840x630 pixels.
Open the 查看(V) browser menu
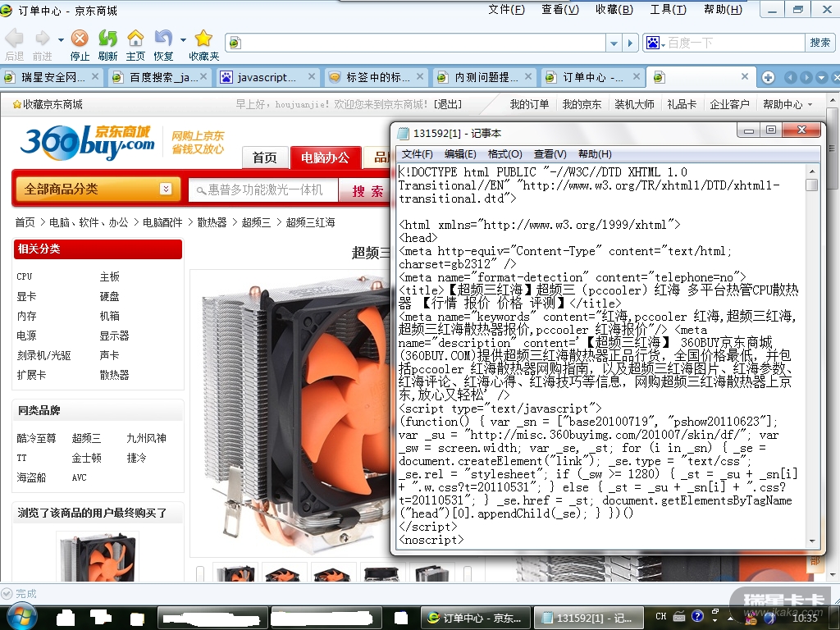pos(560,10)
